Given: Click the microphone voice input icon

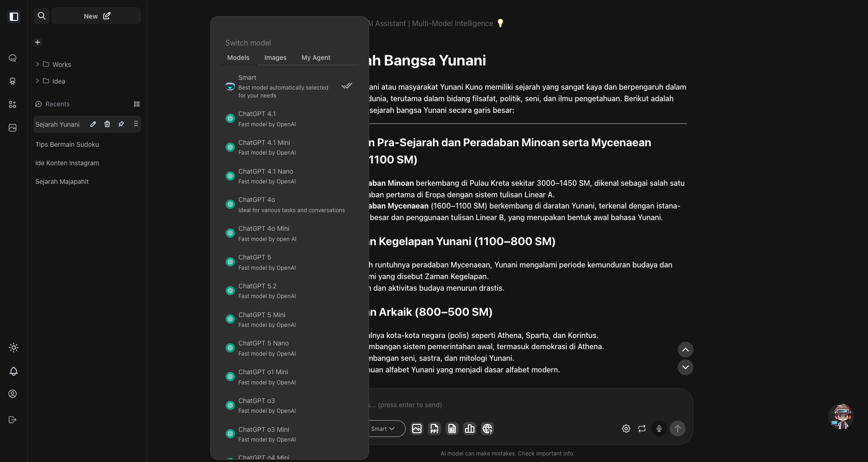Looking at the screenshot, I should tap(659, 429).
